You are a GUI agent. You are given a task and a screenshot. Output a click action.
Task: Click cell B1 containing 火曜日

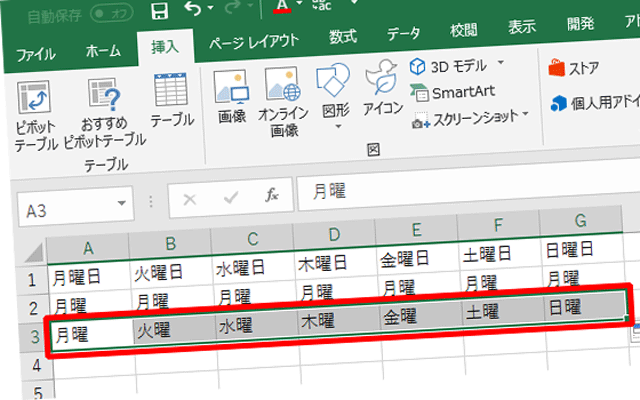coord(171,272)
